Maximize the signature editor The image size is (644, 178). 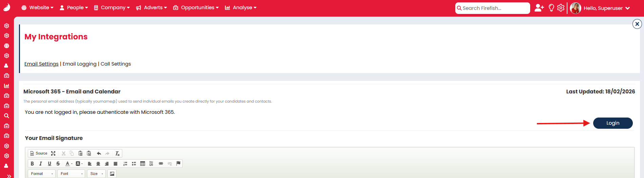coord(53,154)
